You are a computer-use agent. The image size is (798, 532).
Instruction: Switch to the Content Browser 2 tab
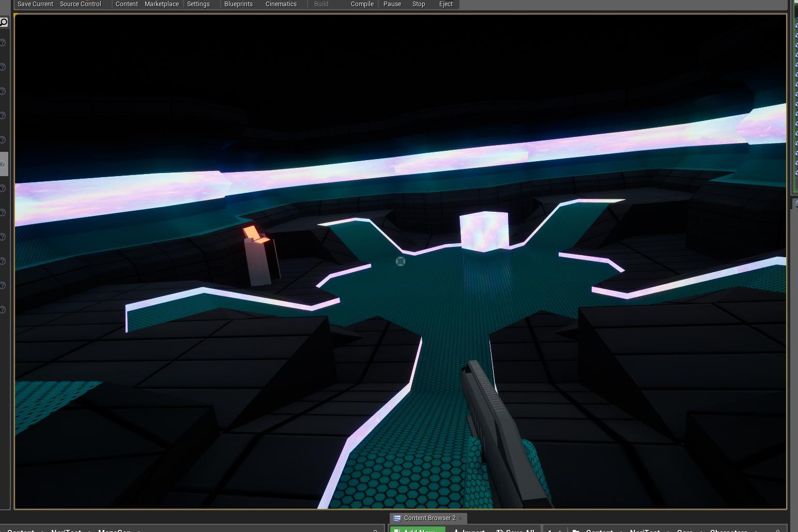coord(429,518)
